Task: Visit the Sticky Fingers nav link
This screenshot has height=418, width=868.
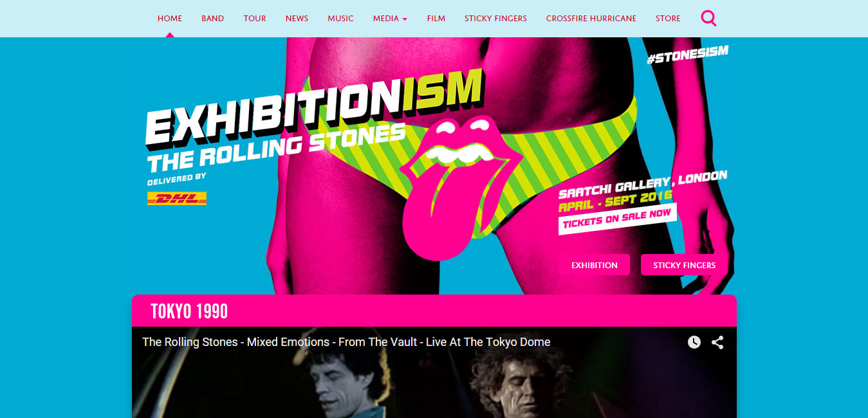Action: [x=495, y=18]
